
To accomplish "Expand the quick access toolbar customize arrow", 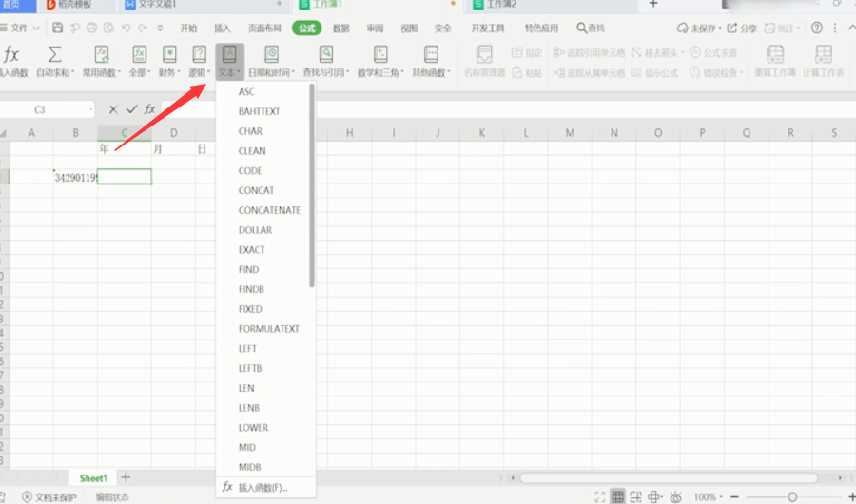I will 160,28.
